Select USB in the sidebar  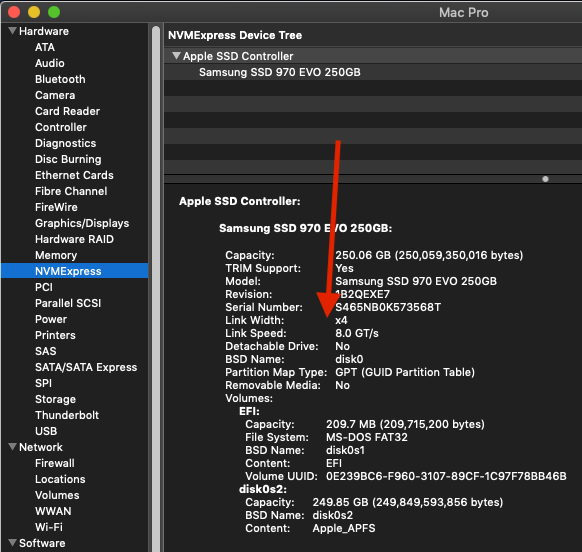coord(46,431)
